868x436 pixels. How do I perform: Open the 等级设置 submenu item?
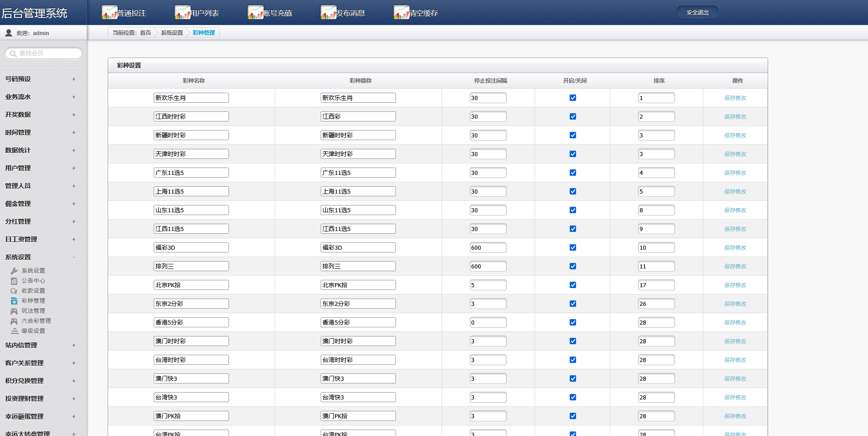coord(33,331)
